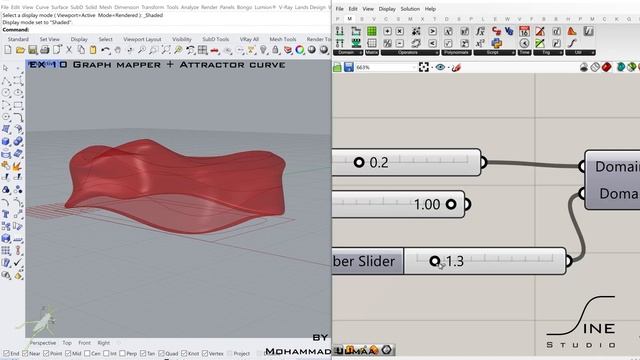Viewport: 640px width, 360px height.
Task: Save the Grasshopper document with floppy icon
Action: tap(349, 67)
